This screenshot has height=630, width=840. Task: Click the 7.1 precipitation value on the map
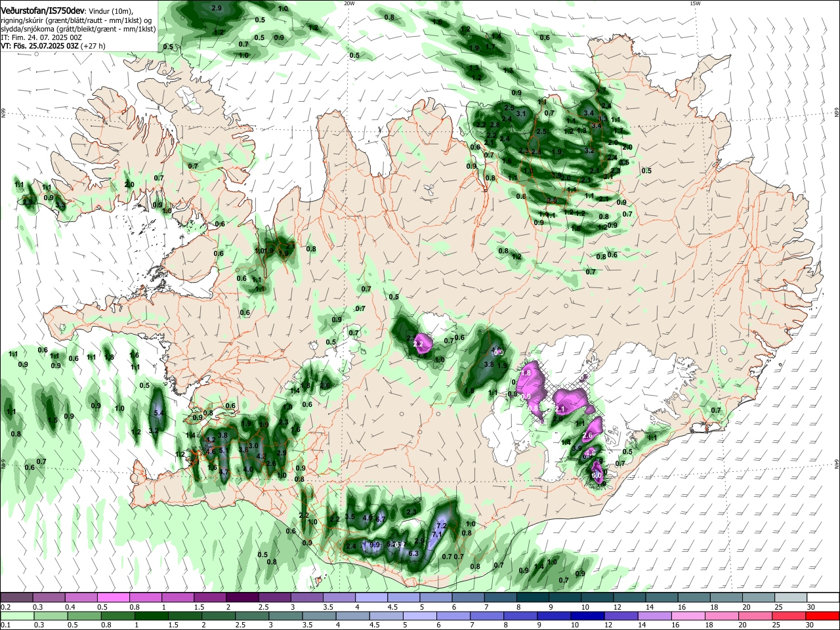(x=437, y=535)
